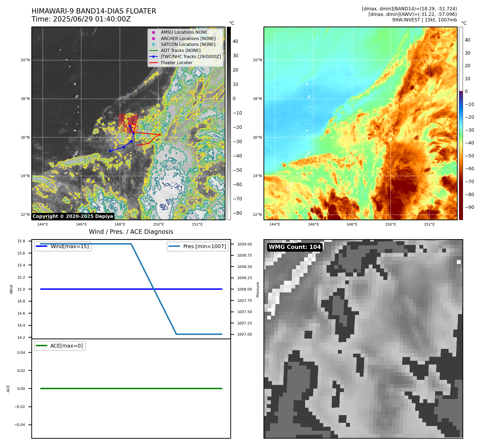Click the '20°N' label on the left map

25,60
